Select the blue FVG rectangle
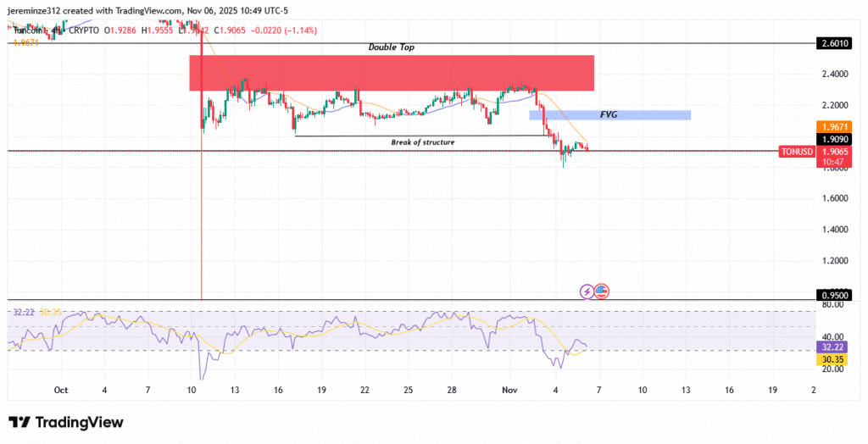This screenshot has height=444, width=868. pyautogui.click(x=609, y=115)
